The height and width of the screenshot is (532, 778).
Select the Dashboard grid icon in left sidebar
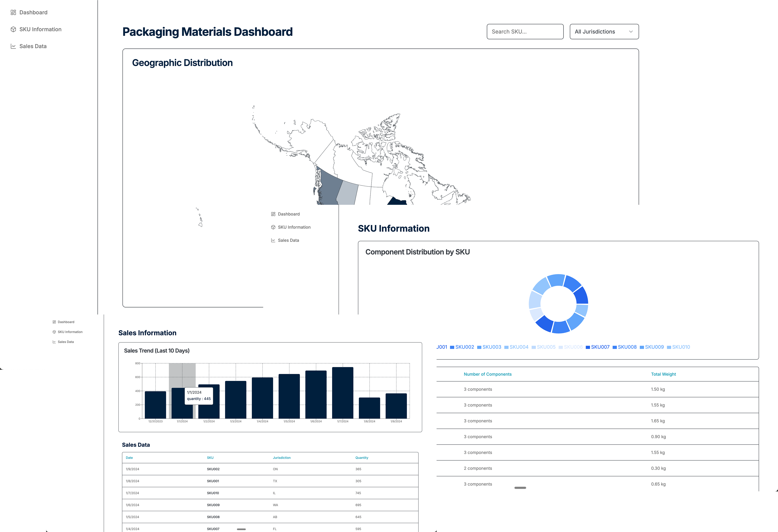(x=13, y=12)
